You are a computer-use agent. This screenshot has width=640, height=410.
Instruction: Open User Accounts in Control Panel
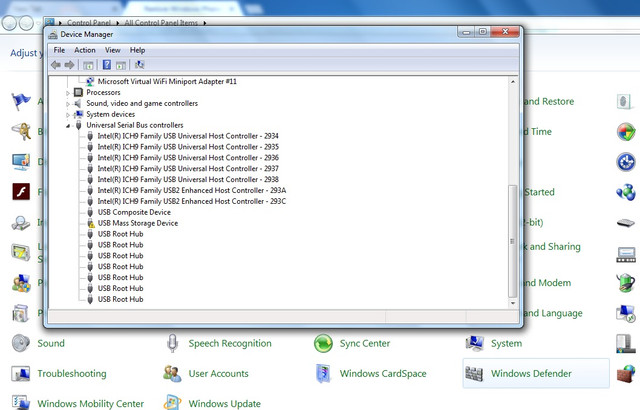click(x=218, y=374)
